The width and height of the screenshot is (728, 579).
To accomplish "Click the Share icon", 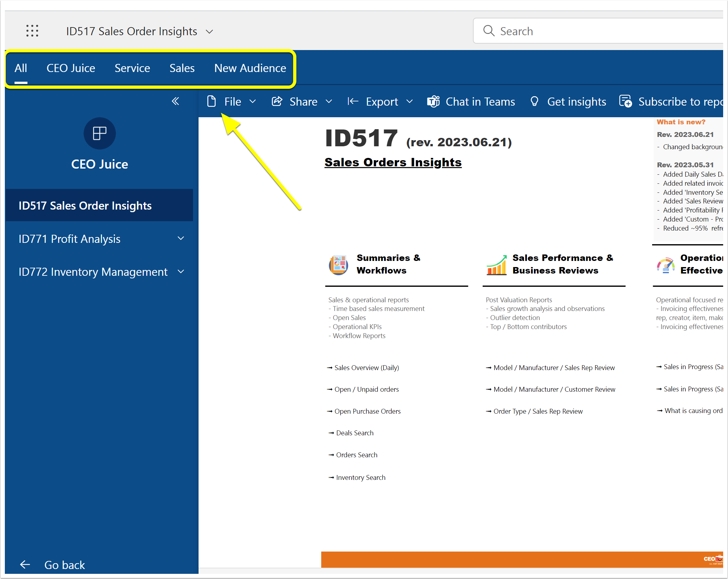I will click(277, 101).
